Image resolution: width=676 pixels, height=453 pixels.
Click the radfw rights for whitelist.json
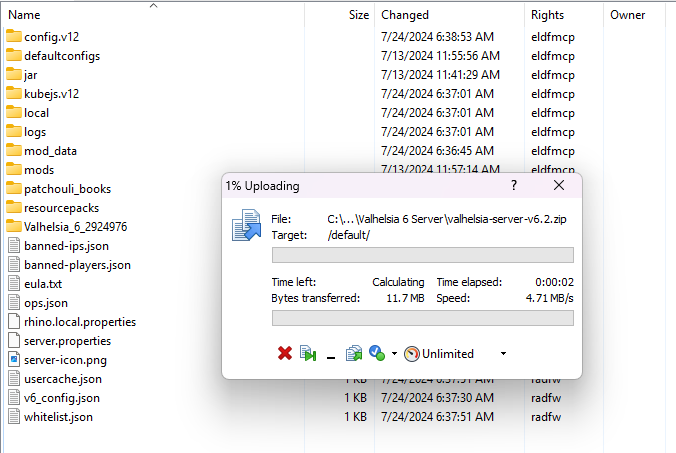546,417
